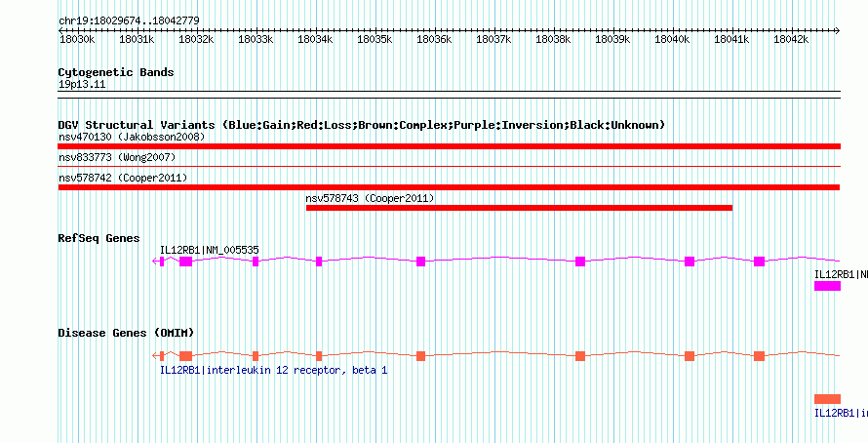The image size is (868, 443).
Task: Click the 18032k ruler label
Action: [196, 39]
